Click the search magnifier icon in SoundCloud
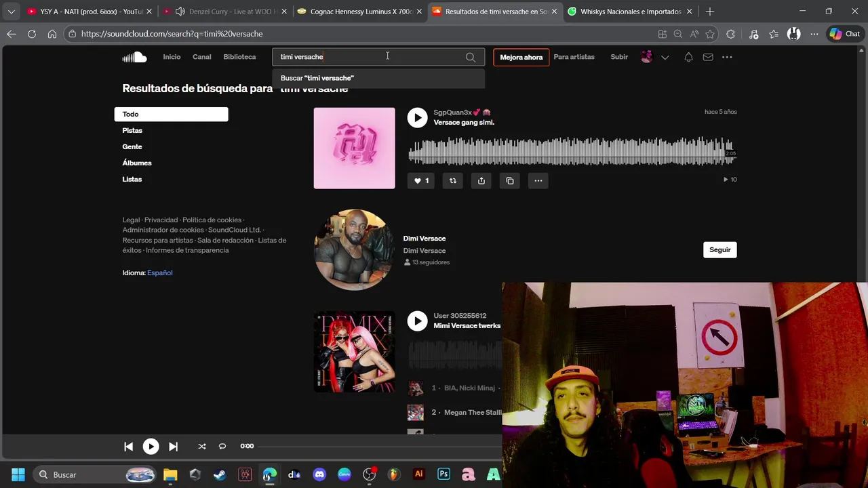Viewport: 868px width, 488px height. click(x=471, y=57)
